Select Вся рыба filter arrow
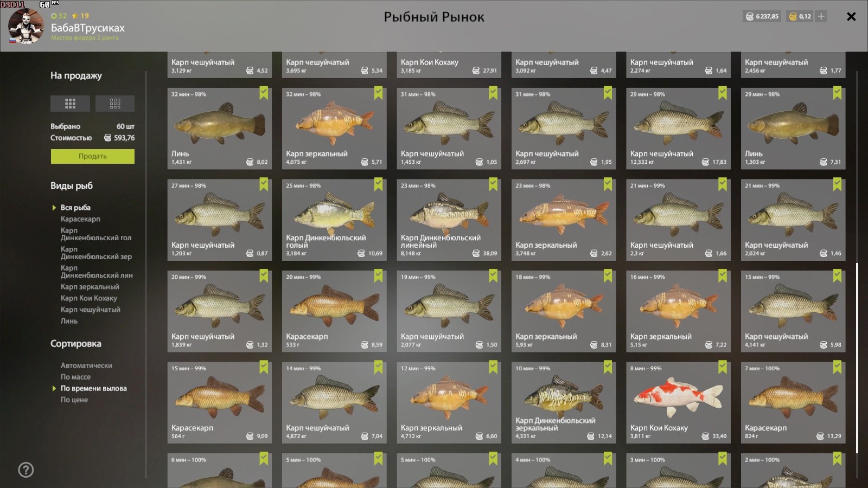868x488 pixels. (x=54, y=208)
